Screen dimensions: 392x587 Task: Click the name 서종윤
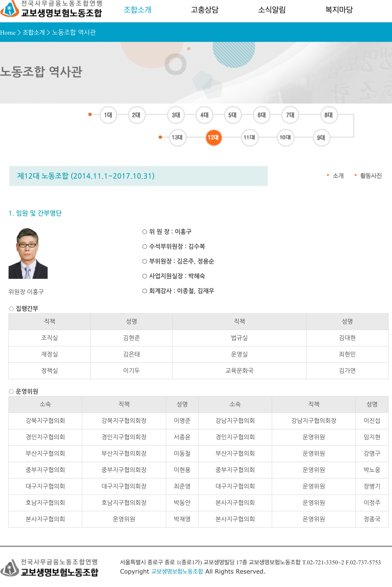click(x=182, y=437)
